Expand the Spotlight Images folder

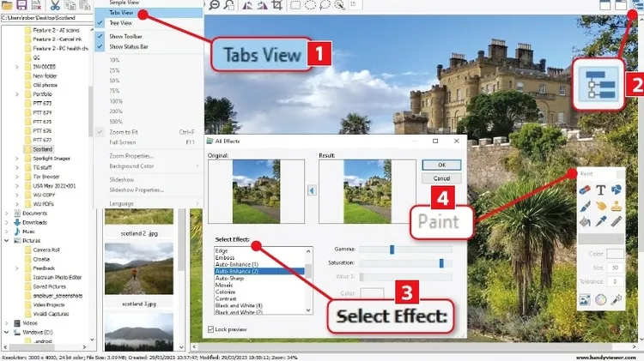17,159
